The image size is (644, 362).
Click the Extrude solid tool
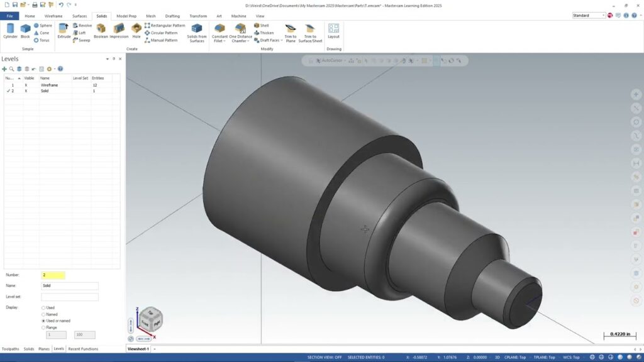click(64, 30)
